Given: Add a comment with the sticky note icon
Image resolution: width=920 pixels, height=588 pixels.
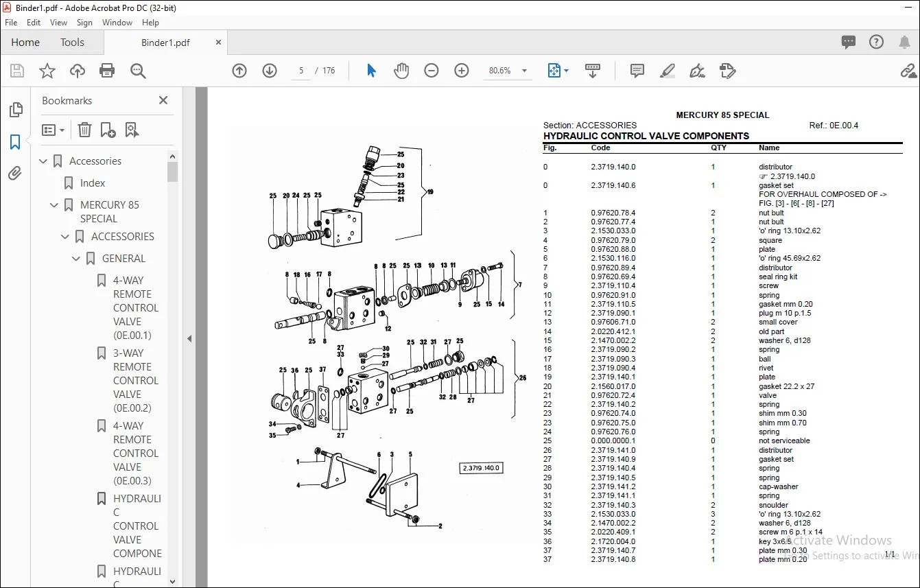Looking at the screenshot, I should pyautogui.click(x=637, y=71).
